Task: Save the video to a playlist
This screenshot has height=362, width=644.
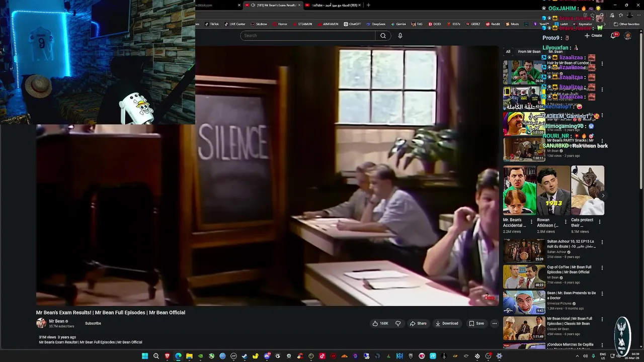Action: coord(476,323)
